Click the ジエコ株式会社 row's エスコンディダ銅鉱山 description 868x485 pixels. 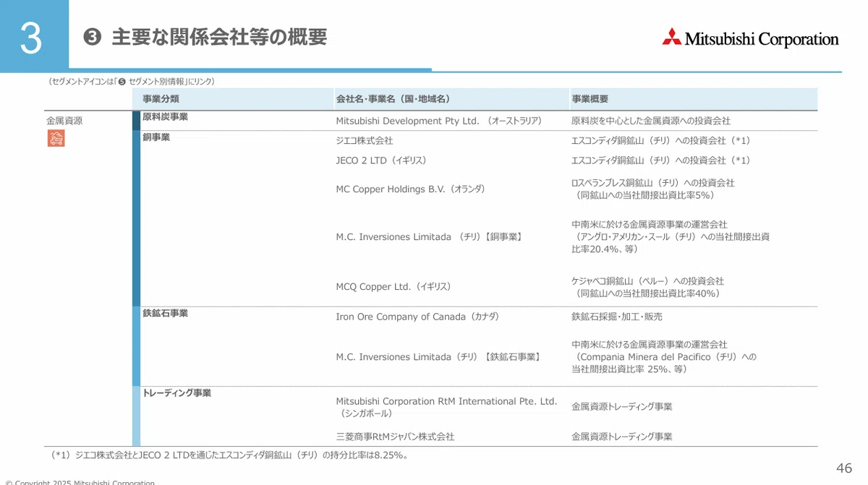(660, 140)
